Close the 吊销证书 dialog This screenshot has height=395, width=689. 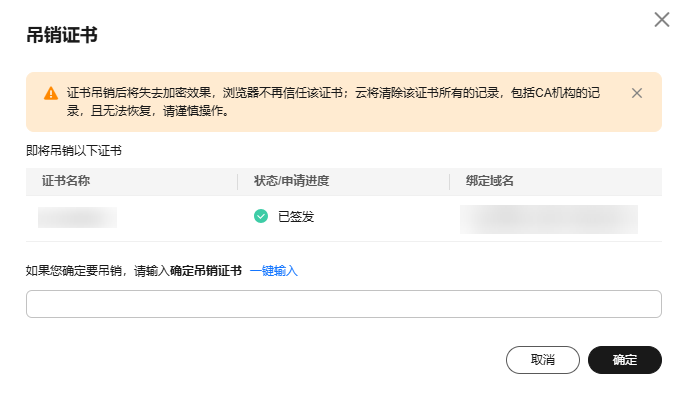click(661, 20)
